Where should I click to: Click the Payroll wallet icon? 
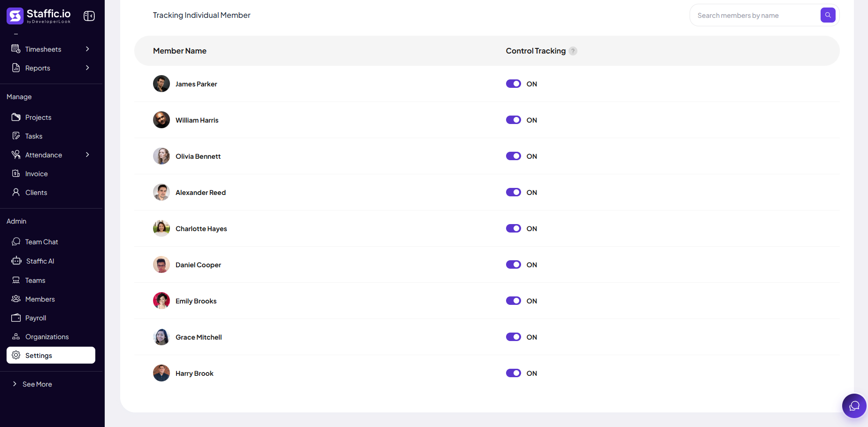(16, 318)
